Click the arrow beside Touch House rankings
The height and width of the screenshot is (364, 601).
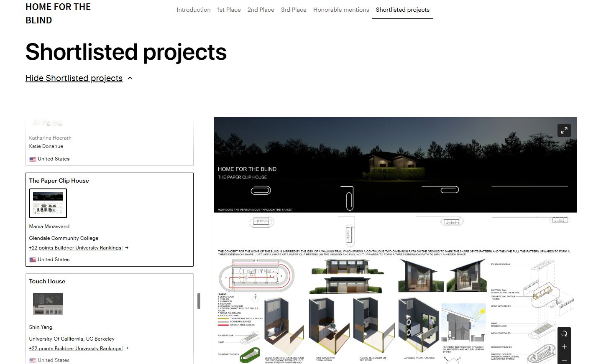(x=127, y=349)
